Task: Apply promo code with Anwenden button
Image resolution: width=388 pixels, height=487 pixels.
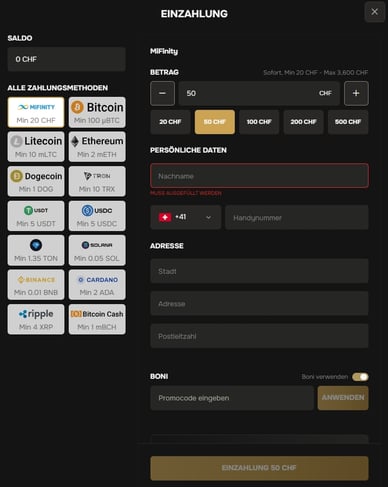Action: [343, 398]
